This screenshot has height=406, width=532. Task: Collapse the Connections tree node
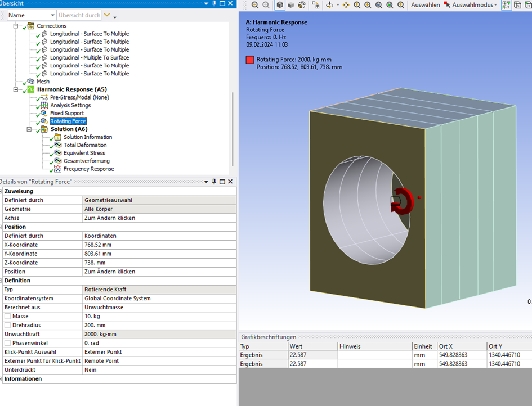coord(15,26)
